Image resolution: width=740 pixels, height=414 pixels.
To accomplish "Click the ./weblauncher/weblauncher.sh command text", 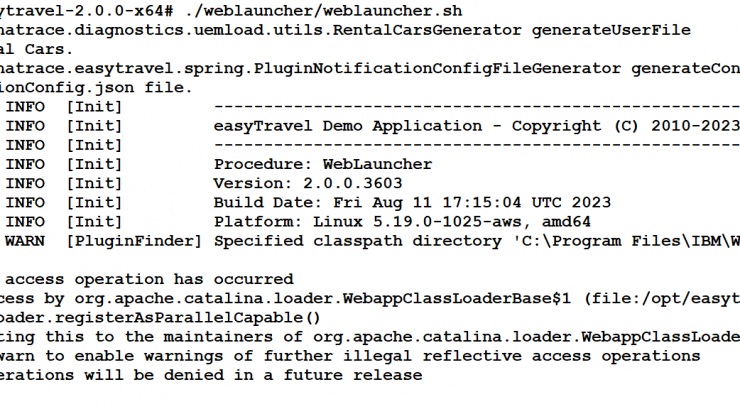I will 324,10.
